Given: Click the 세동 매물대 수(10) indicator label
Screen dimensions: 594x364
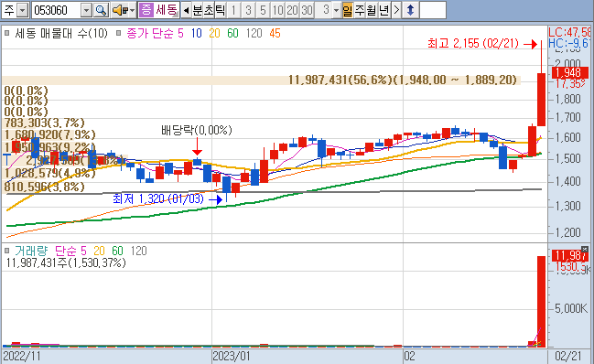Looking at the screenshot, I should click(x=61, y=33).
